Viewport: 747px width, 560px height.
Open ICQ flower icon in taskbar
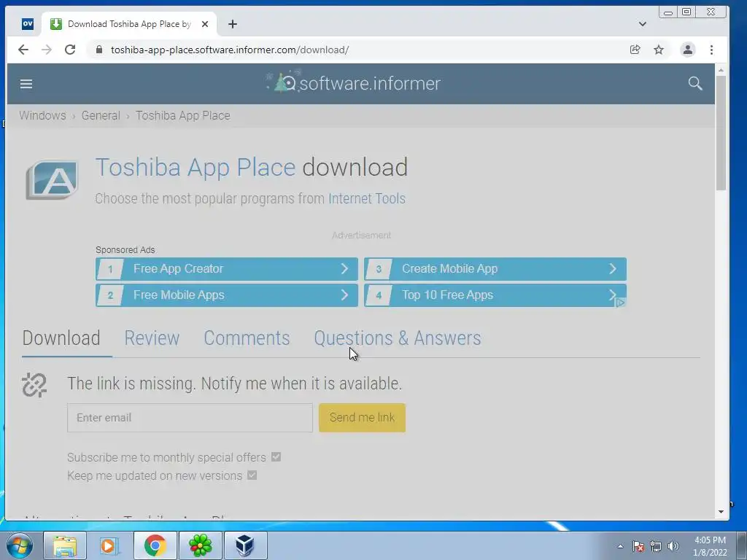tap(200, 545)
